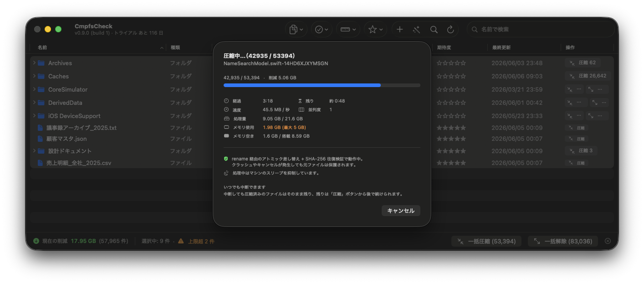Image resolution: width=644 pixels, height=284 pixels.
Task: Click the compress arrows button in DerivedData row
Action: coord(575,103)
